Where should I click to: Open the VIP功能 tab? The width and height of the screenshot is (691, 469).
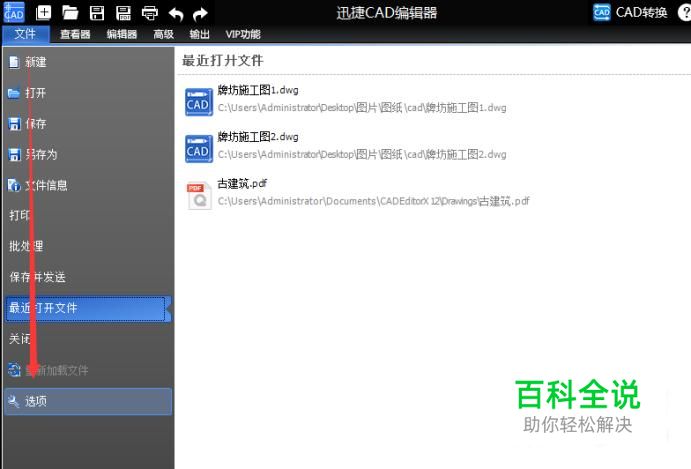243,34
